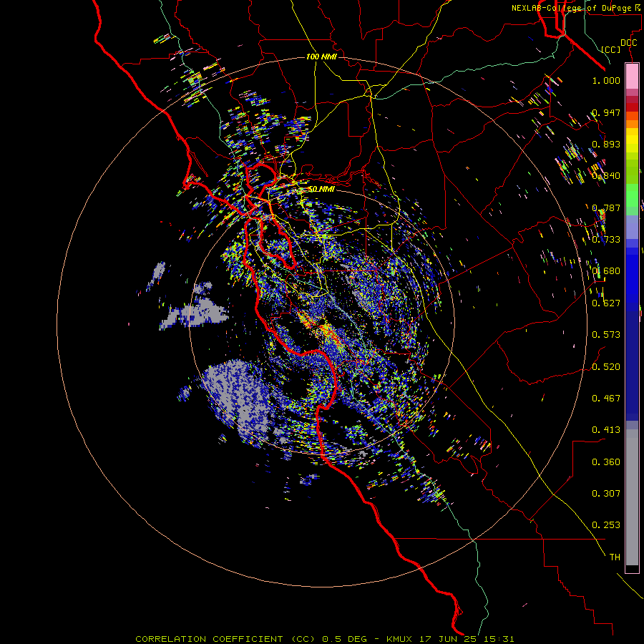Click the "15:31" time stamp in the caption
This screenshot has width=644, height=644.
498,639
